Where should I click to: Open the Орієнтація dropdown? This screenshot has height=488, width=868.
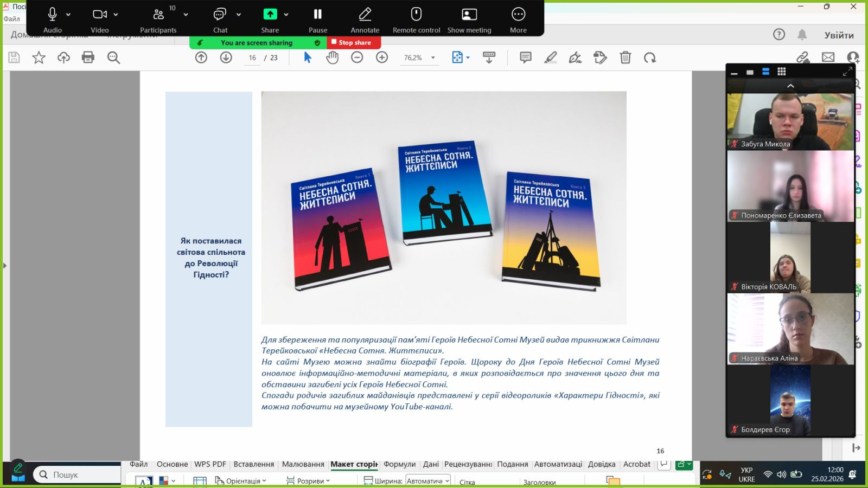(241, 481)
